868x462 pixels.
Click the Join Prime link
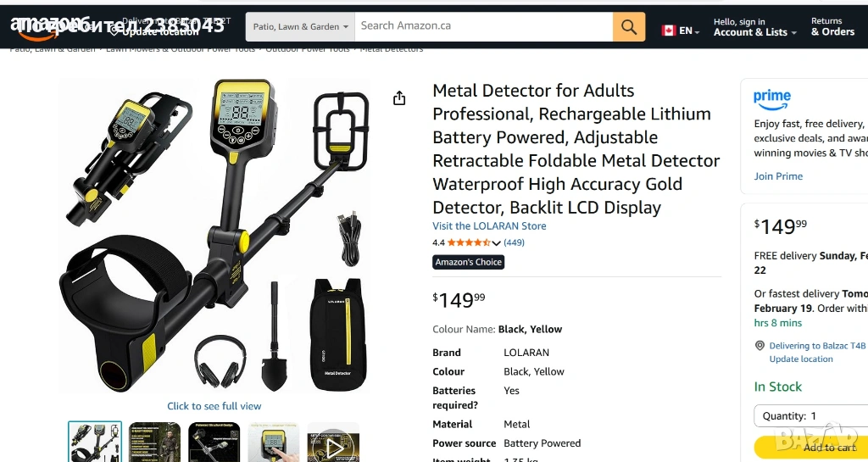coord(778,176)
